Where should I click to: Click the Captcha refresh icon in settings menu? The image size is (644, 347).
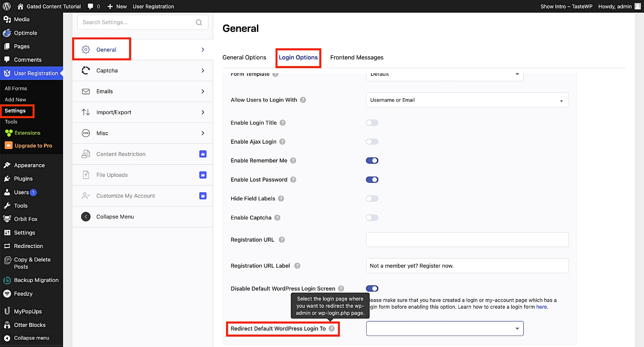coord(86,70)
